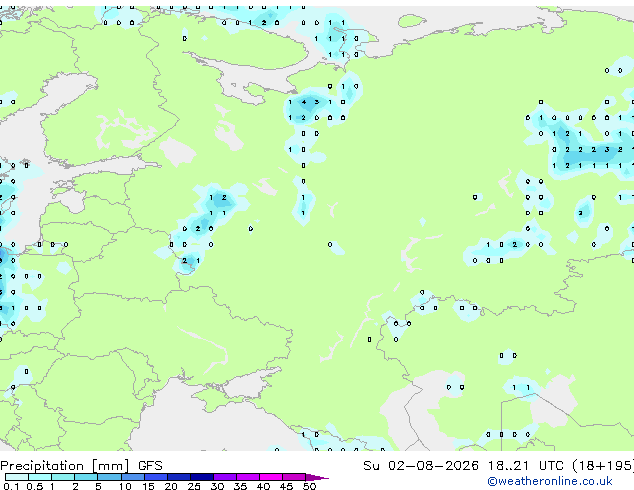
Task: Click the 0.5–1 mm legend color box
Action: pos(40,477)
